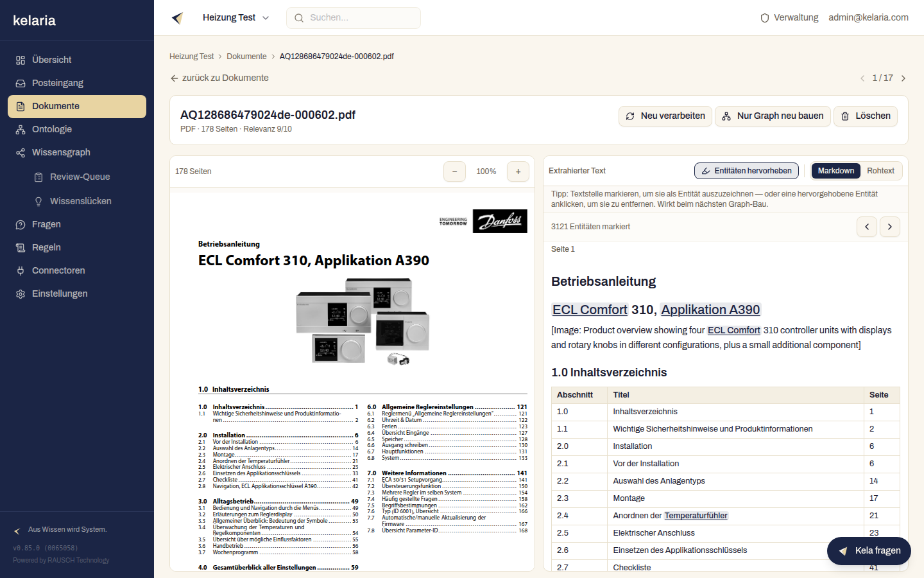Click the Ontologie hierarchy icon
The image size is (924, 578).
(21, 129)
